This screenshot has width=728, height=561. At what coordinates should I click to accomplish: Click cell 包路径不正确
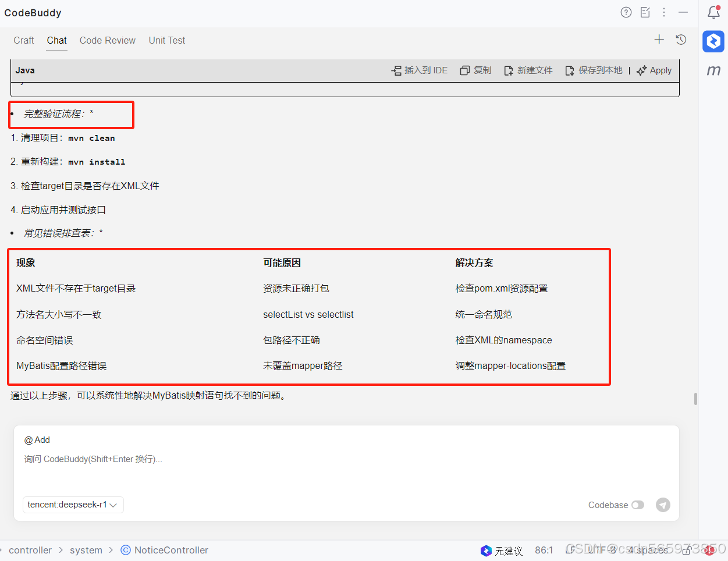(292, 340)
